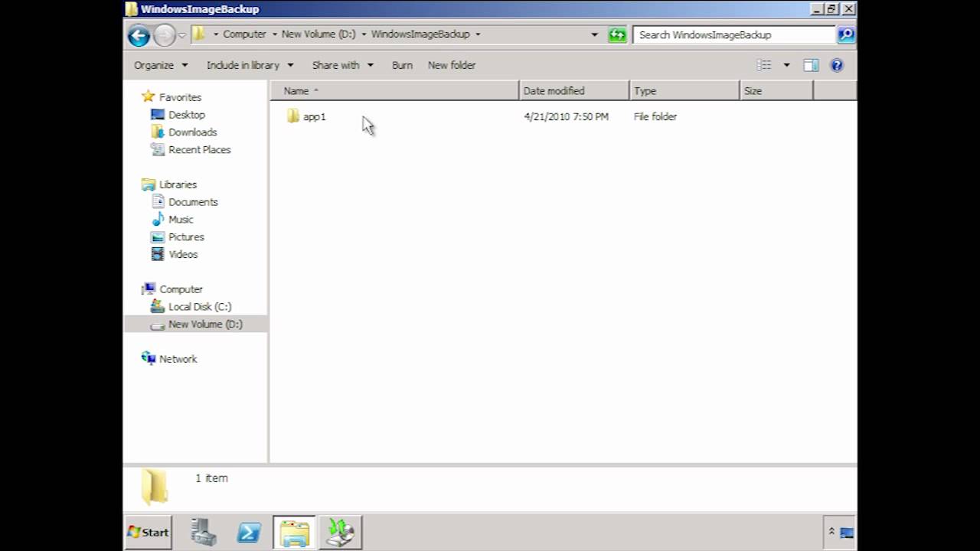Select Computer in the navigation pane
The image size is (980, 551).
click(x=181, y=289)
